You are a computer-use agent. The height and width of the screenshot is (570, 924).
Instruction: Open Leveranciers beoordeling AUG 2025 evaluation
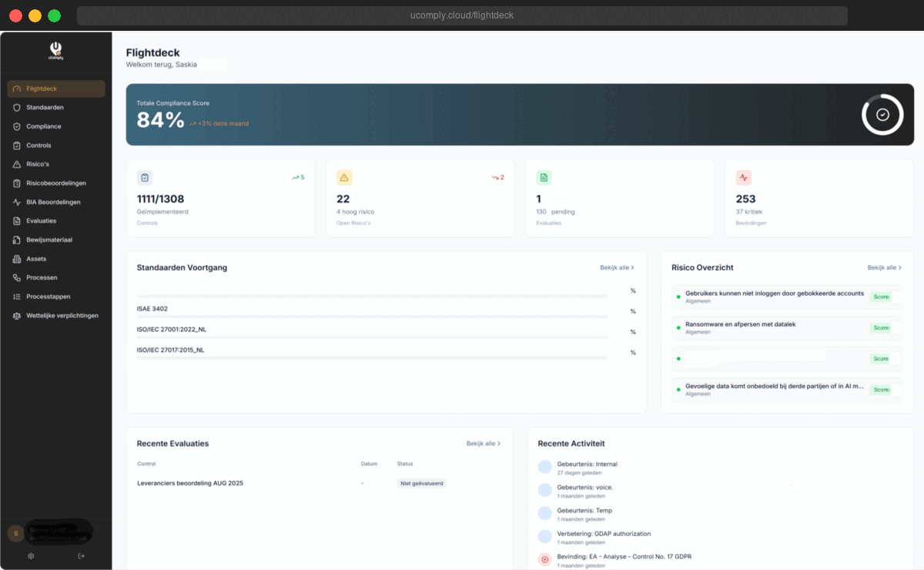click(x=190, y=483)
